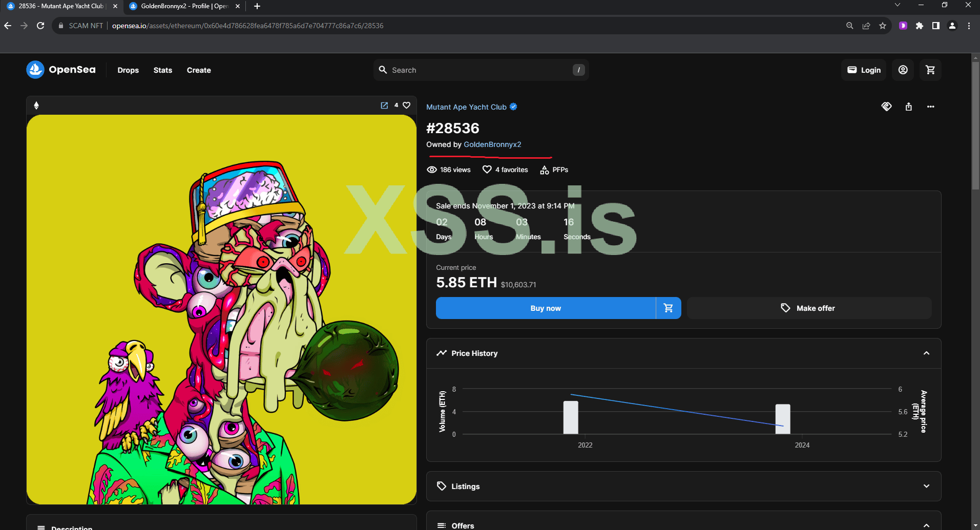Click the NFT title #28536
Screen dimensions: 980x530
(x=453, y=128)
